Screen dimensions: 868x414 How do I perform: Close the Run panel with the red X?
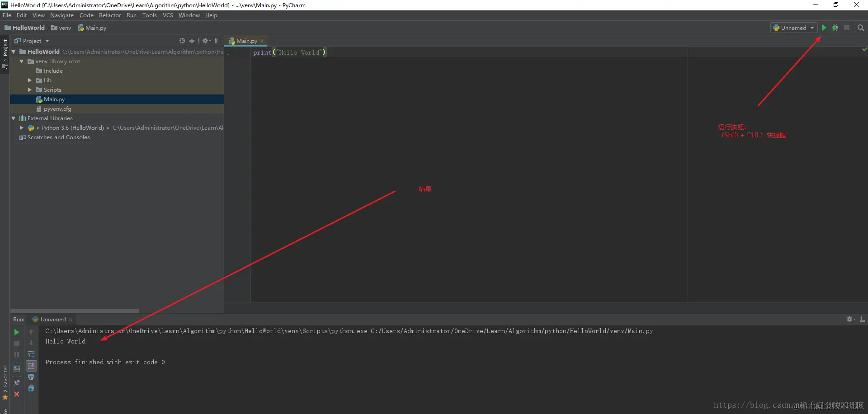click(17, 394)
